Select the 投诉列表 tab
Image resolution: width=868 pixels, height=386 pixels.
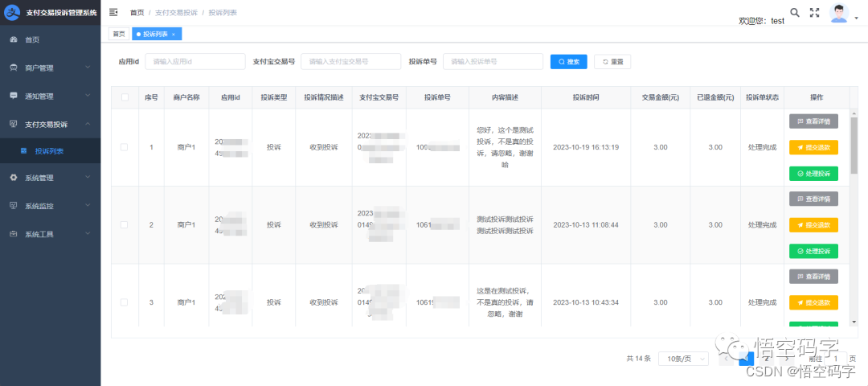pos(157,35)
